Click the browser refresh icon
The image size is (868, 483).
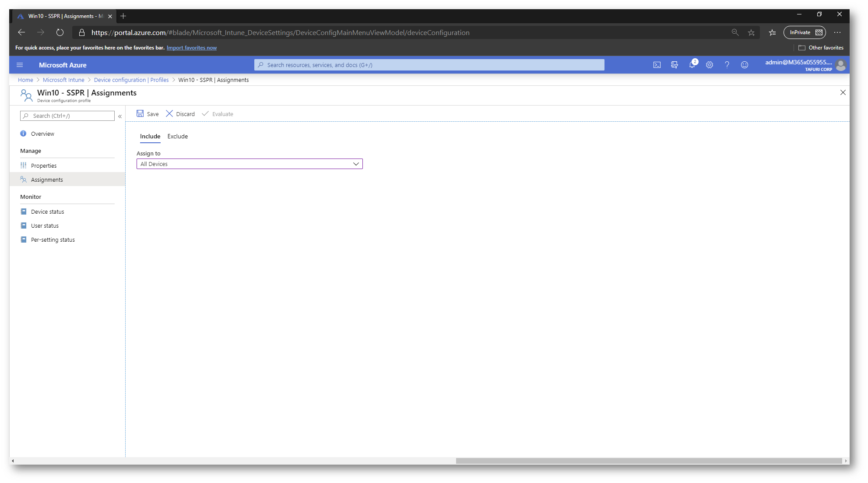point(60,32)
